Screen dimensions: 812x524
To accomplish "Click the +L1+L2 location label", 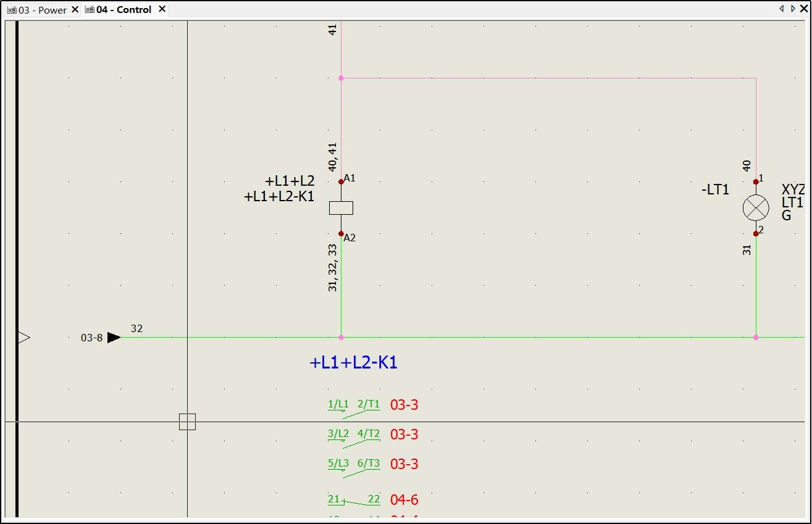I will pyautogui.click(x=290, y=181).
